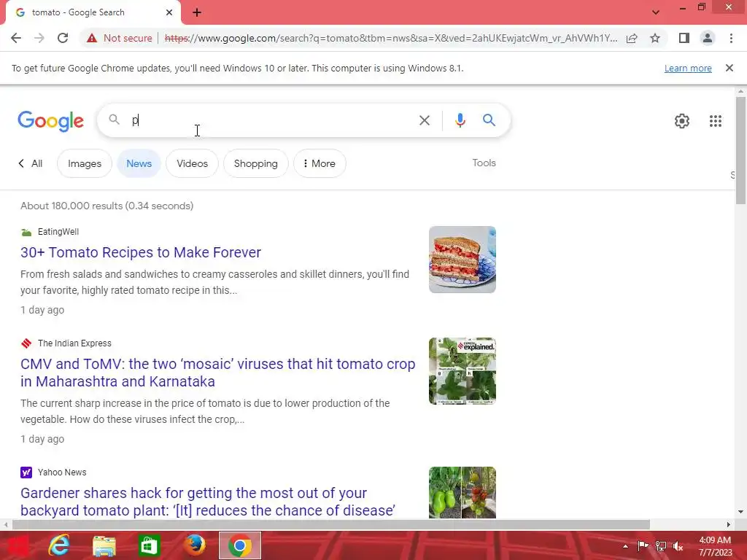Image resolution: width=747 pixels, height=560 pixels.
Task: Click the Indian Express explained thumbnail
Action: click(462, 371)
